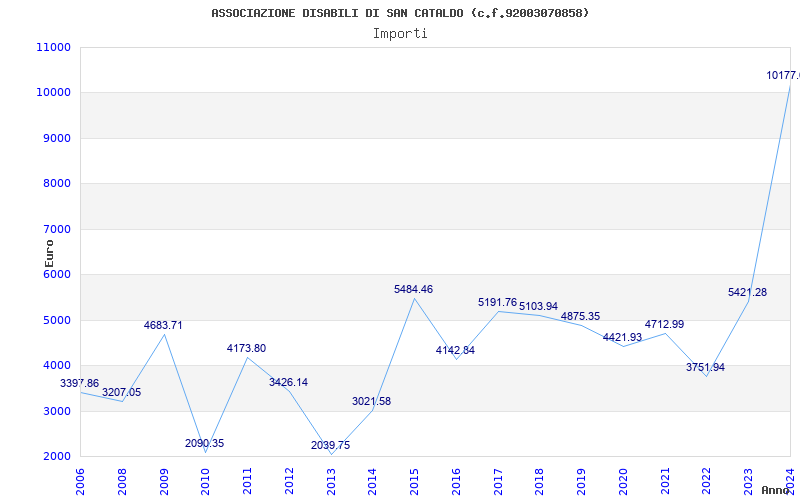Select the 2090.35 data label
The image size is (800, 500).
tap(205, 443)
